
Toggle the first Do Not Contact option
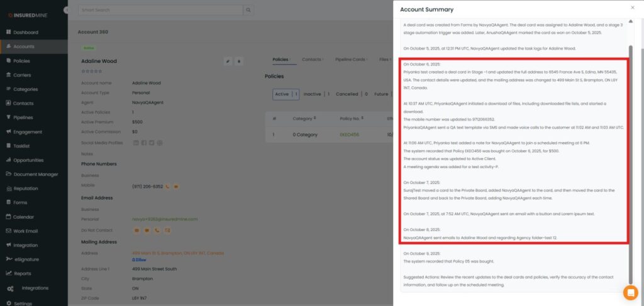(x=136, y=230)
